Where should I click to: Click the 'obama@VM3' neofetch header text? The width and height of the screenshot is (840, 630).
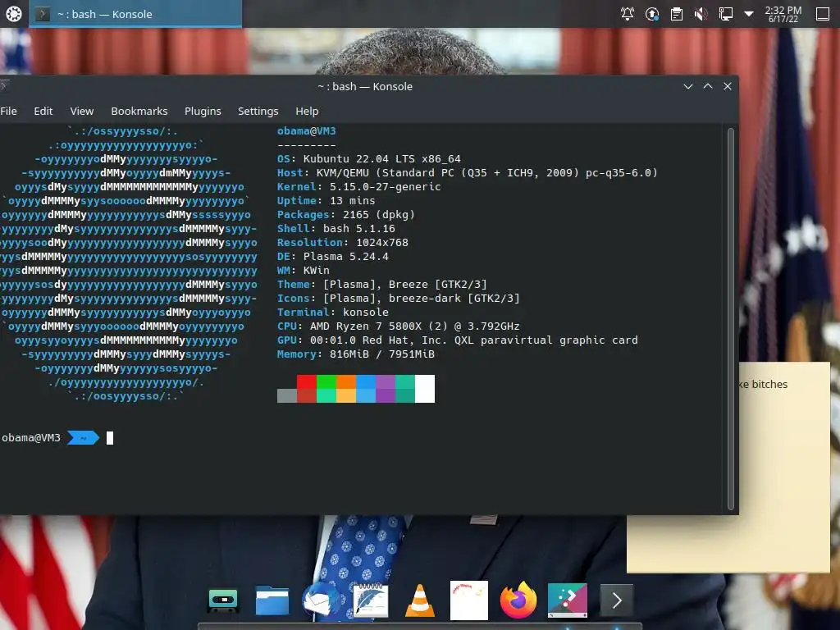pos(307,130)
